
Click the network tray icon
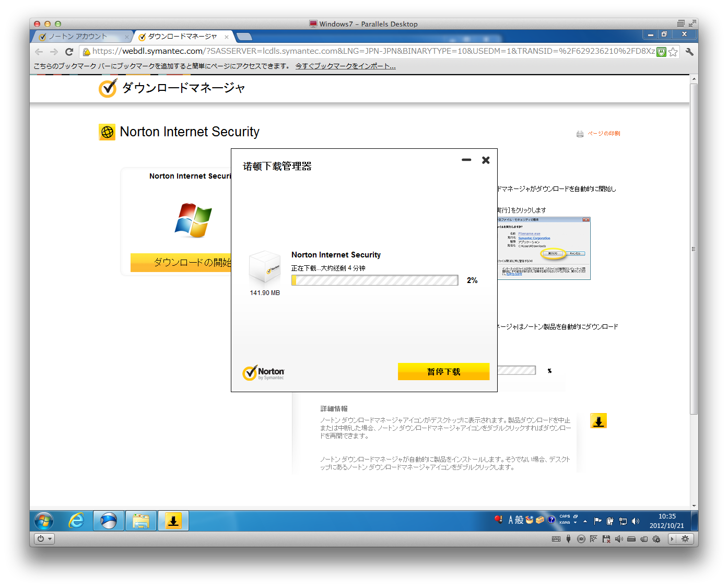pyautogui.click(x=623, y=521)
